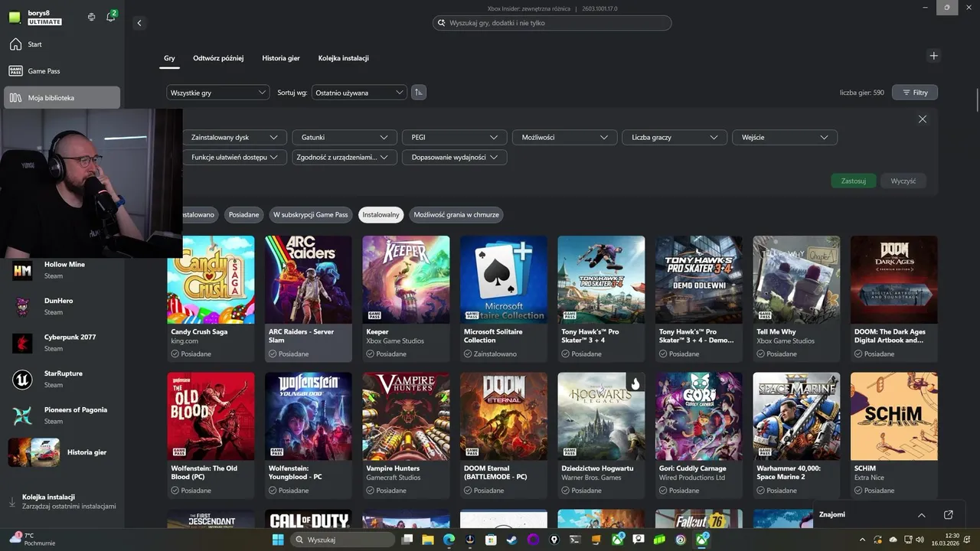Expand the Liczba graczy filter

675,138
